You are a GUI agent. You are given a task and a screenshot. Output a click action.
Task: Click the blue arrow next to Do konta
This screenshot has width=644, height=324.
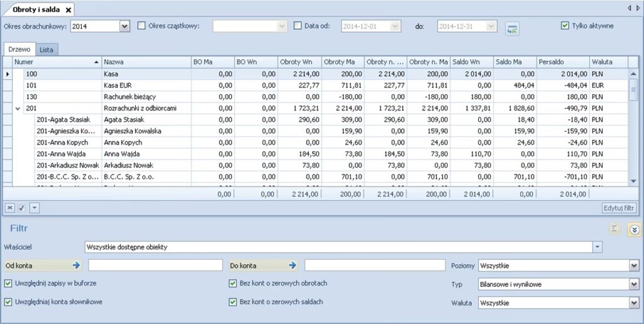pos(292,265)
